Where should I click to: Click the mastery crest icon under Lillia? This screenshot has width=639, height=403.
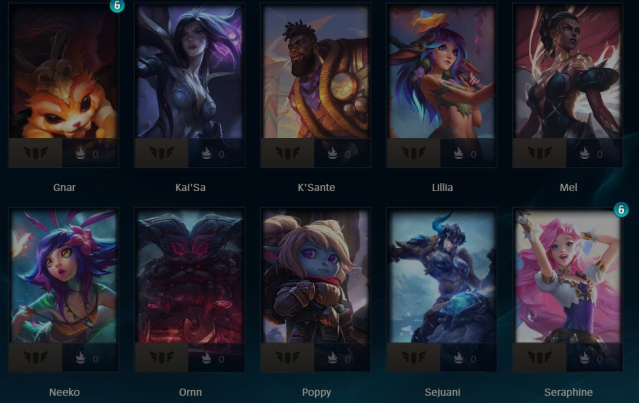414,153
